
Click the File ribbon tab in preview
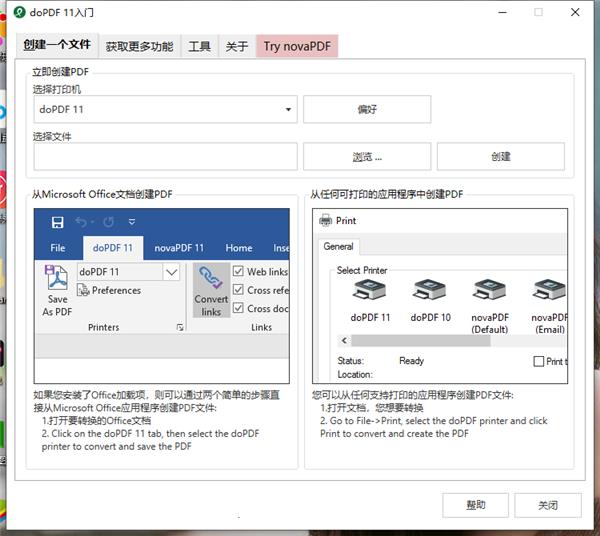click(58, 248)
